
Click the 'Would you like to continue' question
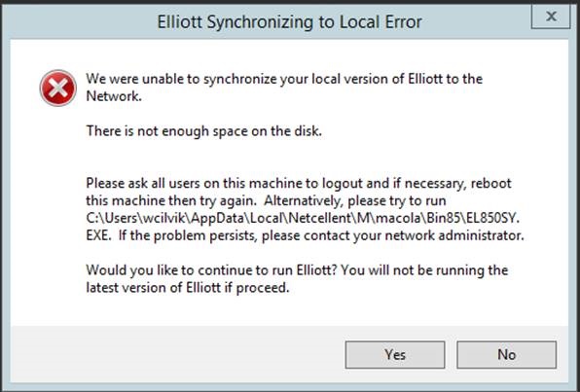pyautogui.click(x=211, y=270)
